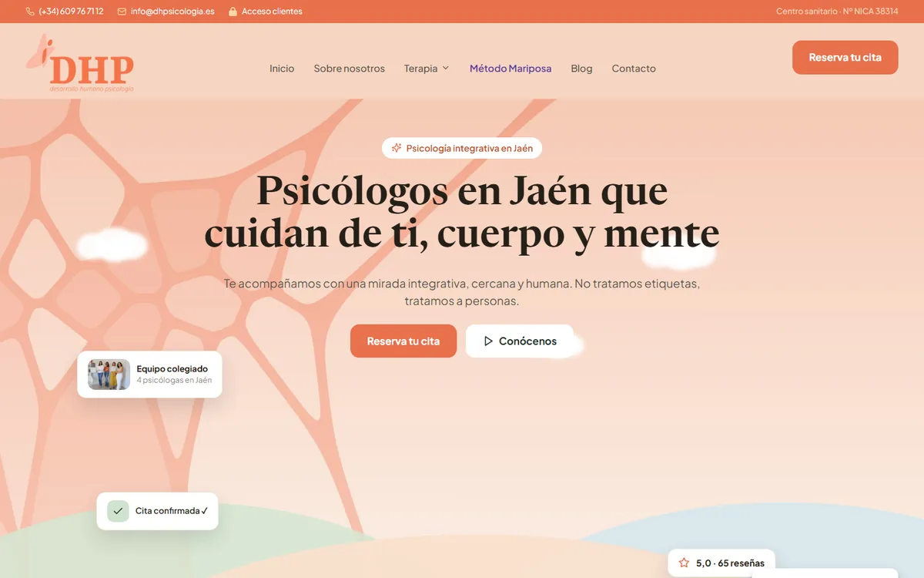
Task: Click the play triangle icon in Conócenos
Action: point(488,341)
